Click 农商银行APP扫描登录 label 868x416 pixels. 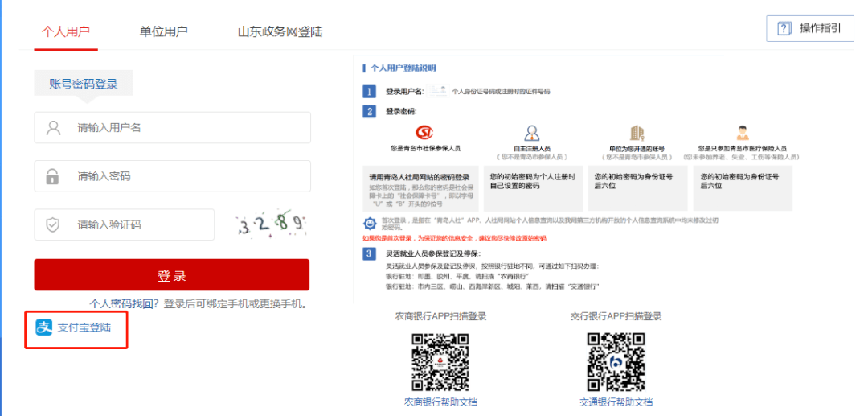pos(441,316)
